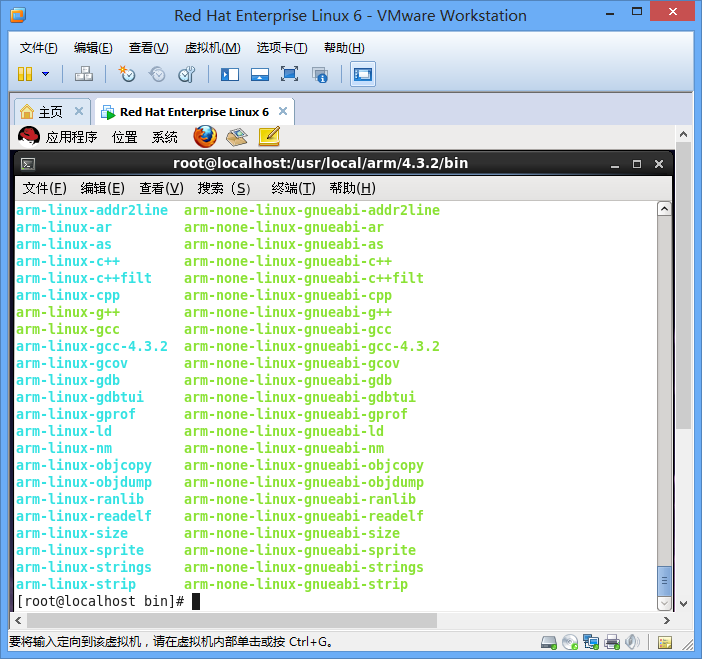Send Ctrl+Alt+Del to the virtual machine
Image resolution: width=702 pixels, height=659 pixels.
pyautogui.click(x=84, y=74)
